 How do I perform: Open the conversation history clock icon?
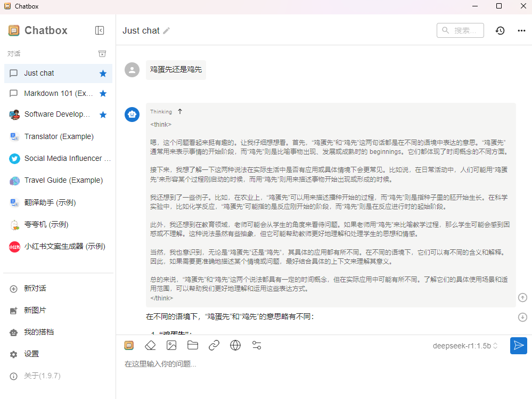(500, 30)
